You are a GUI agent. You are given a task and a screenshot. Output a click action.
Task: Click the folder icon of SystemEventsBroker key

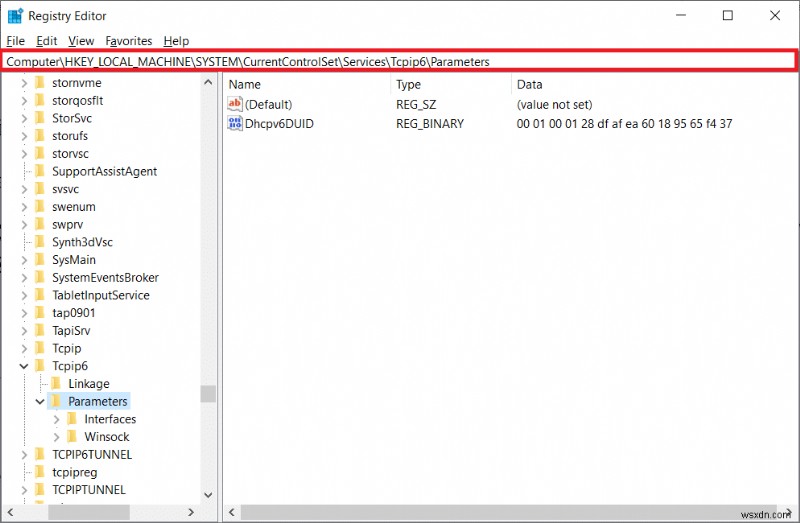40,277
